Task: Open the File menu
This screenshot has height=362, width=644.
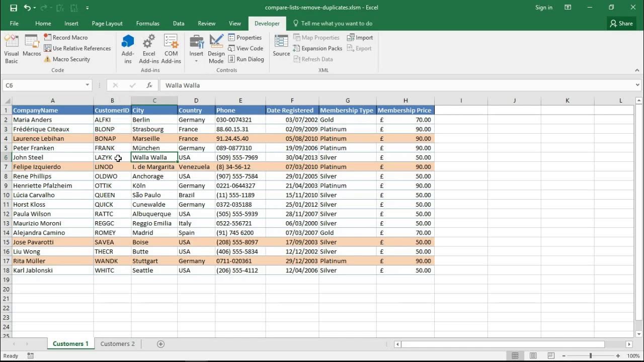Action: tap(14, 24)
